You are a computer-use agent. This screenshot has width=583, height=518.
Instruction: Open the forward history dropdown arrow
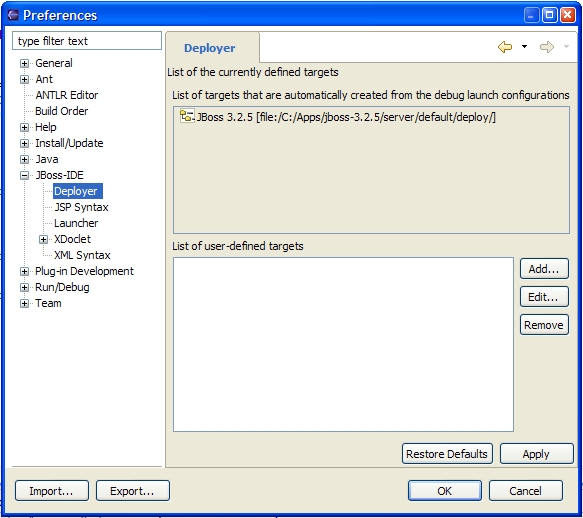click(566, 47)
